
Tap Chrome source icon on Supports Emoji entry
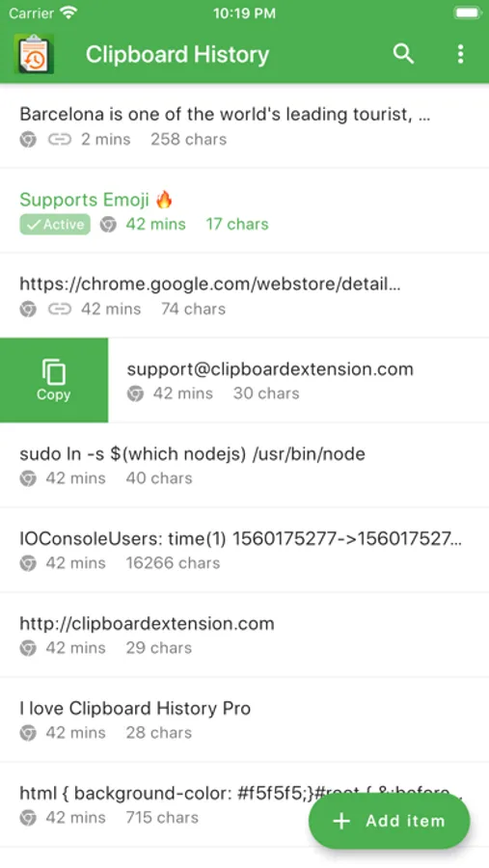(x=108, y=224)
